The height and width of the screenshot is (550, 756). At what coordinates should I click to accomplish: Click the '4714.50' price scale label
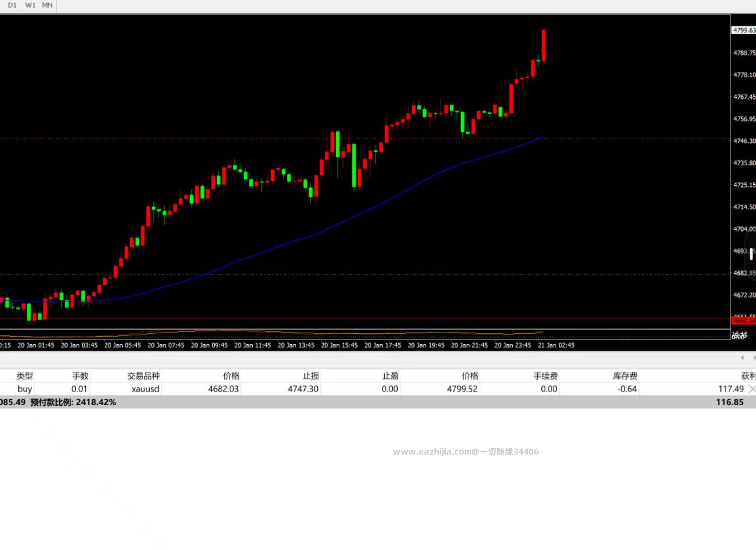(x=744, y=207)
